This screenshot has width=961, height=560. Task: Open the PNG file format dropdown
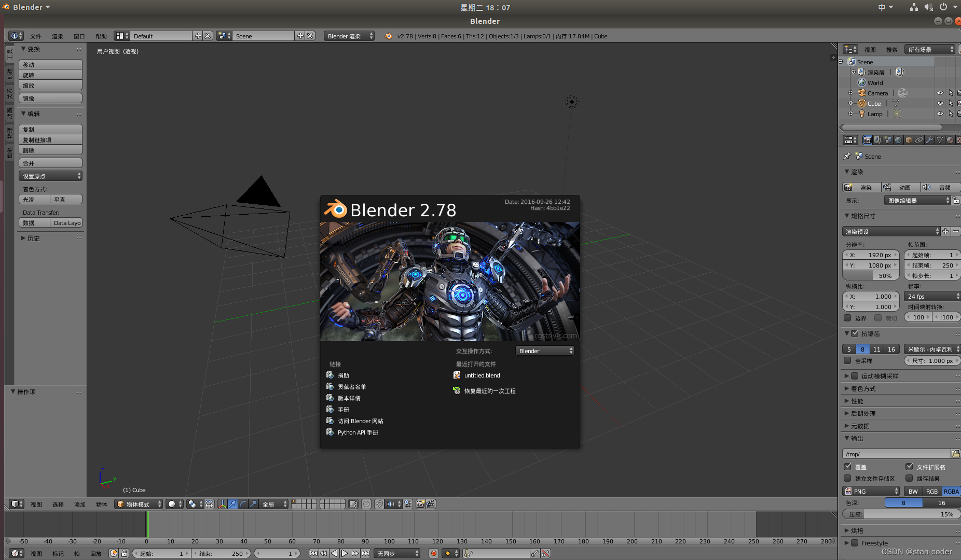[x=871, y=491]
